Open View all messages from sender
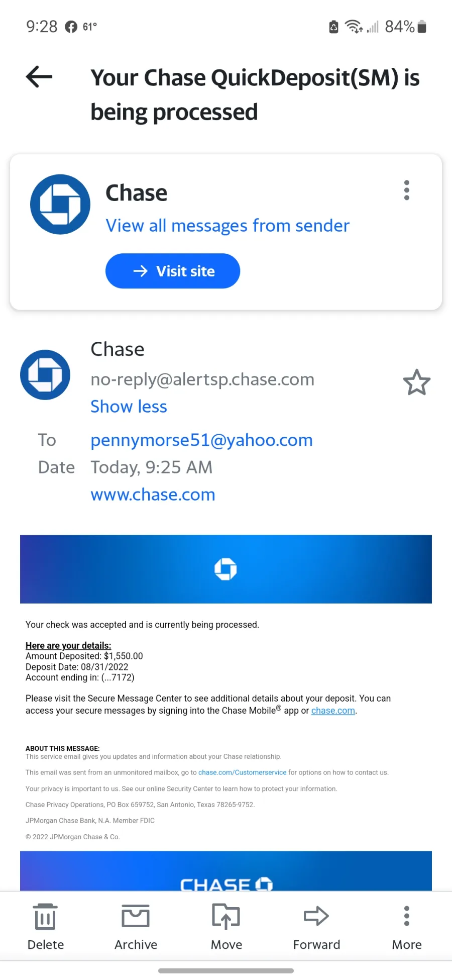The image size is (452, 980). (x=228, y=226)
